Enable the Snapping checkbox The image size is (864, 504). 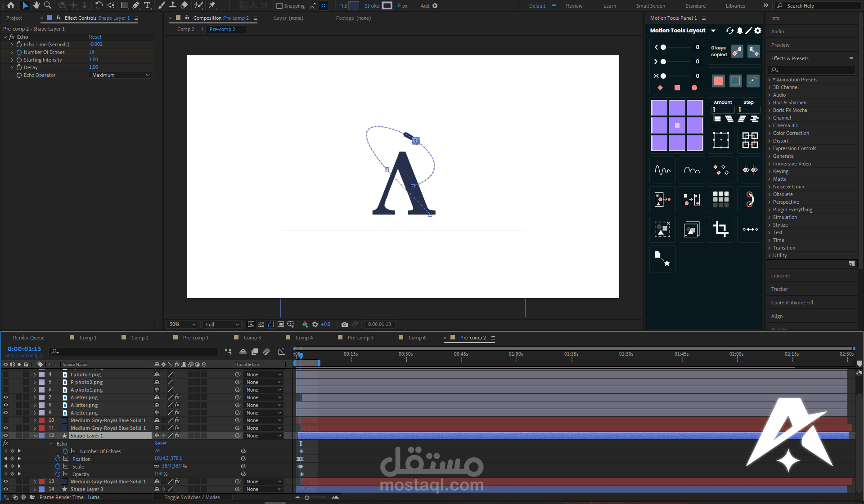279,6
